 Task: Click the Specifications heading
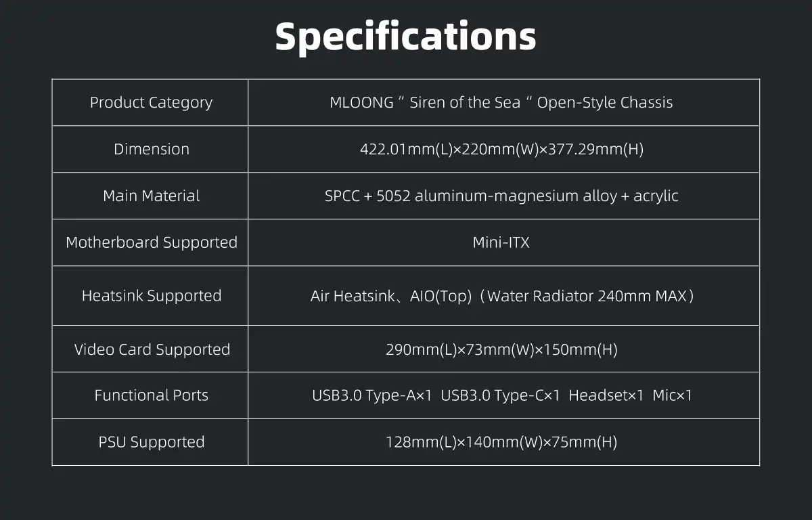coord(405,36)
